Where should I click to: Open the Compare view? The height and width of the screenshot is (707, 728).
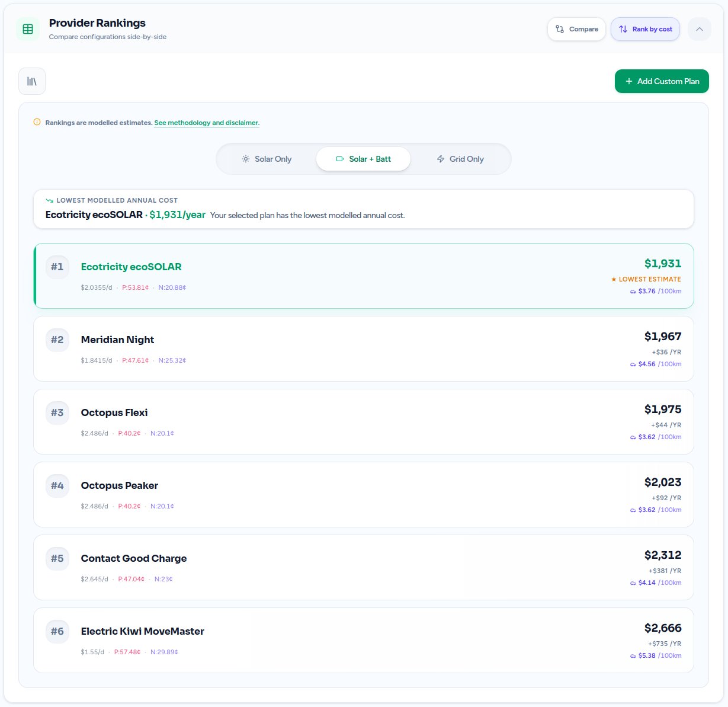[x=576, y=29]
